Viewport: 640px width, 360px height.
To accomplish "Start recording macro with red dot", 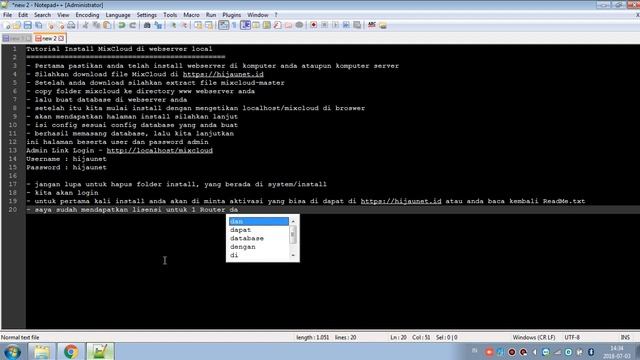I will pyautogui.click(x=313, y=25).
